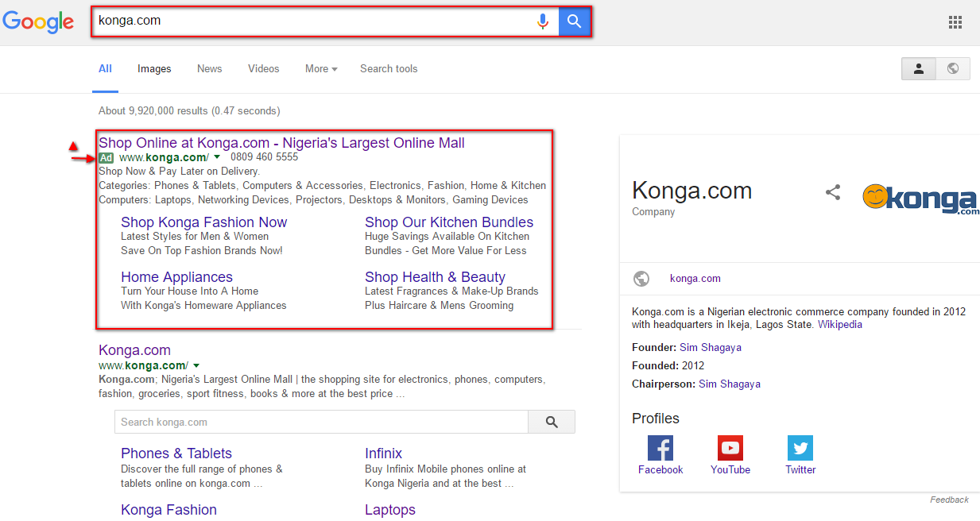Screen dimensions: 980x521
Task: Expand organic Konga.com result URL arrow
Action: point(196,365)
